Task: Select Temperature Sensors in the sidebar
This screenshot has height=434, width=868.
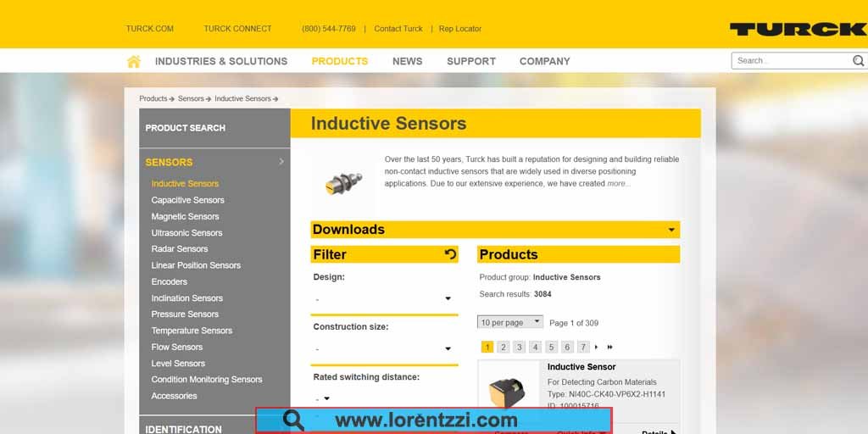Action: click(x=192, y=331)
